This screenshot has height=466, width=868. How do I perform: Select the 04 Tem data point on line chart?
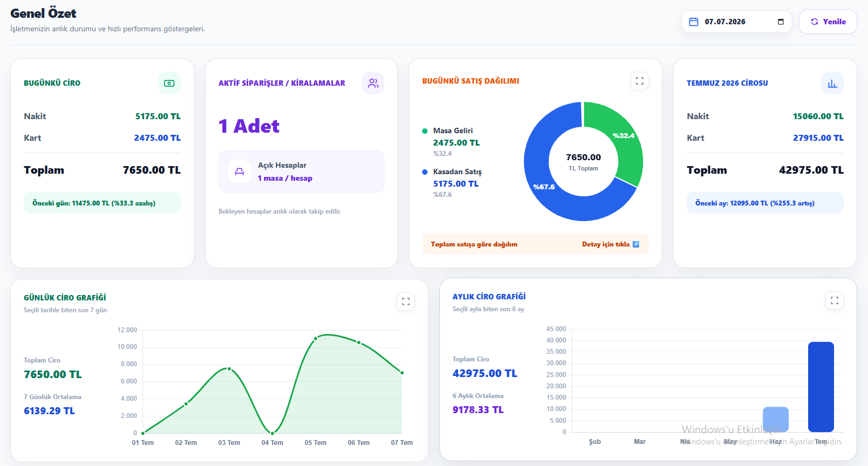click(x=273, y=433)
